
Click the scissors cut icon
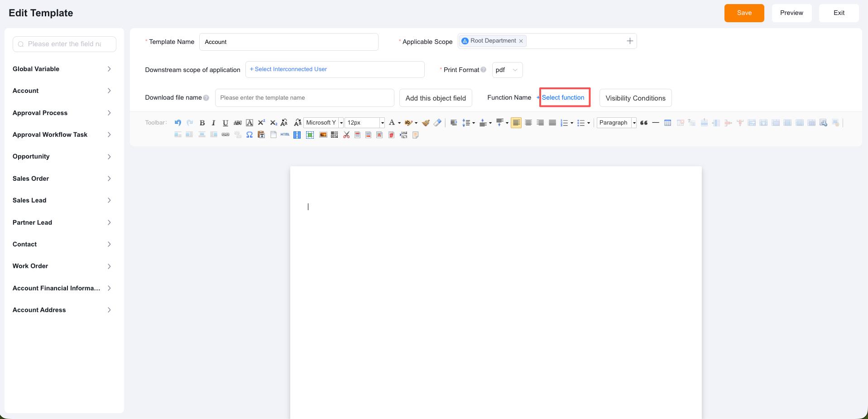(x=346, y=135)
